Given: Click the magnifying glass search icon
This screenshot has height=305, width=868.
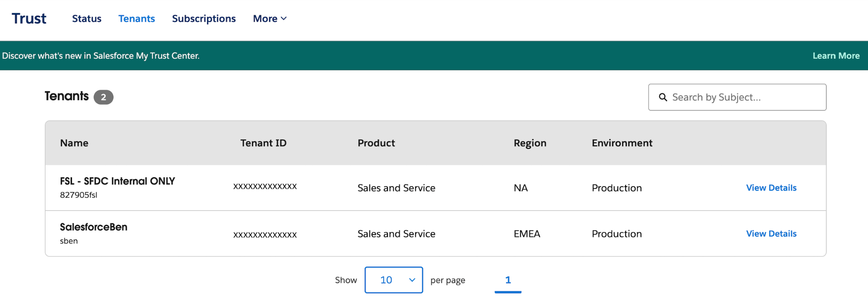Looking at the screenshot, I should pyautogui.click(x=663, y=97).
